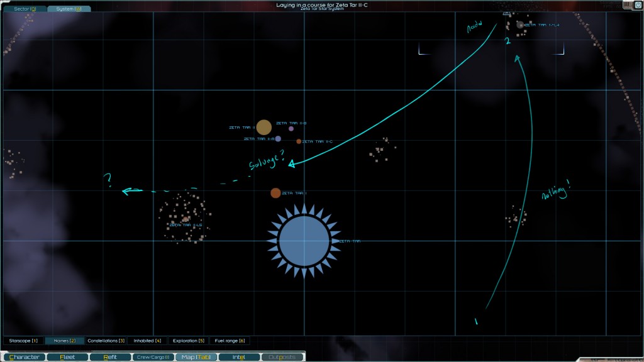Image resolution: width=644 pixels, height=362 pixels.
Task: Click the 'Laying in a course for Zeta Tar II-C' header
Action: click(x=321, y=5)
